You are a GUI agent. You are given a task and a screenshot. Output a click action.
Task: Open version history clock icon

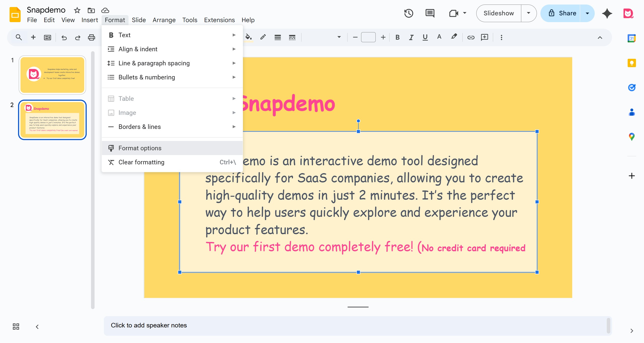point(409,13)
